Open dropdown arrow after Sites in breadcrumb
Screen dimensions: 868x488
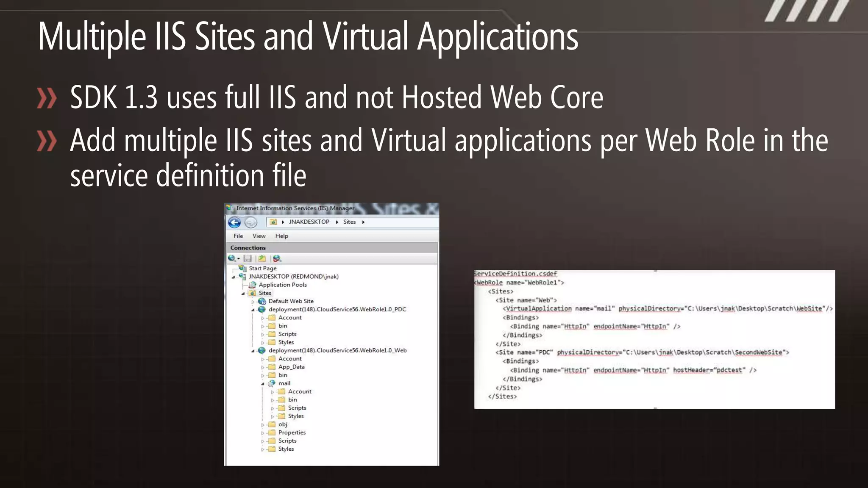tap(363, 222)
